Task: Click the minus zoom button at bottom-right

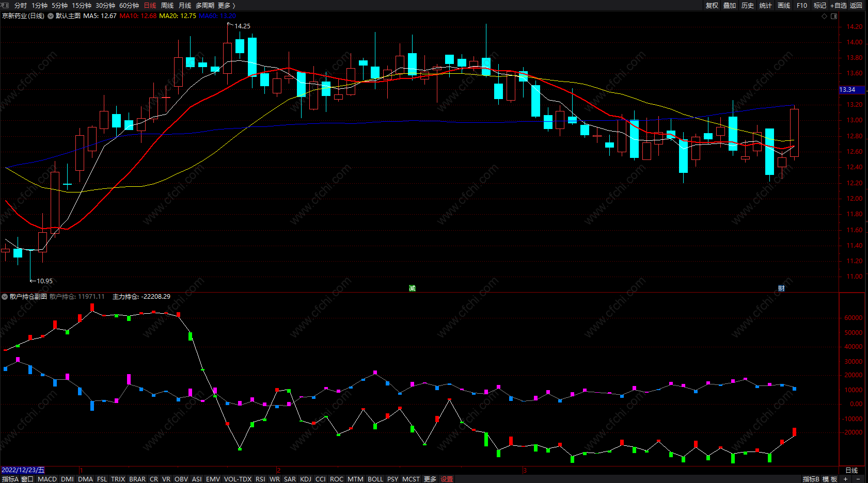Action: [x=859, y=479]
